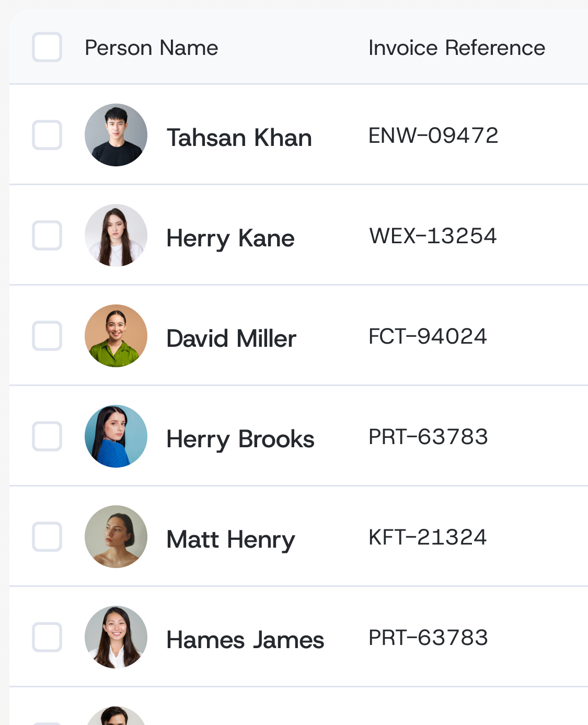The height and width of the screenshot is (725, 588).
Task: Select the checkbox for Tahsan Khan
Action: click(47, 135)
